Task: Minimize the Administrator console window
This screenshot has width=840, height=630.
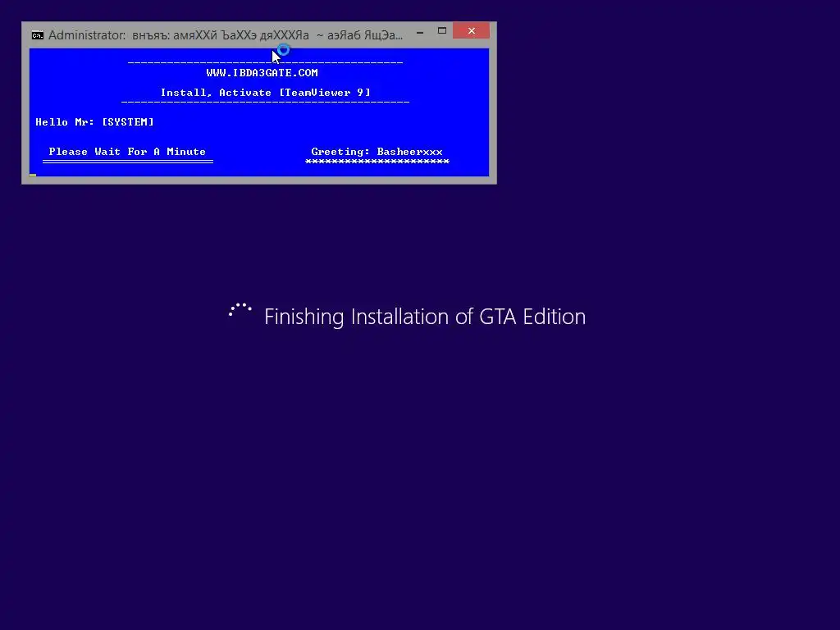Action: (x=420, y=31)
